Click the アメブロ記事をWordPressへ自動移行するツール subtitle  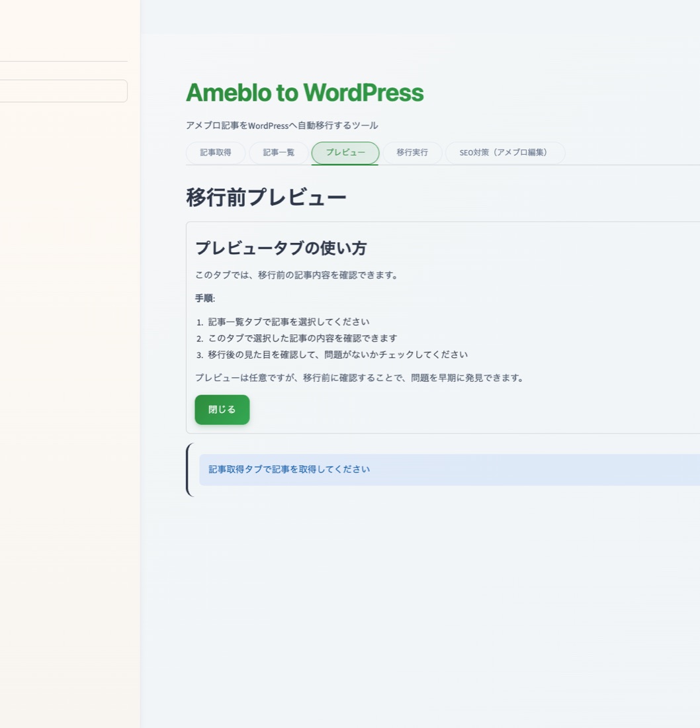282,125
